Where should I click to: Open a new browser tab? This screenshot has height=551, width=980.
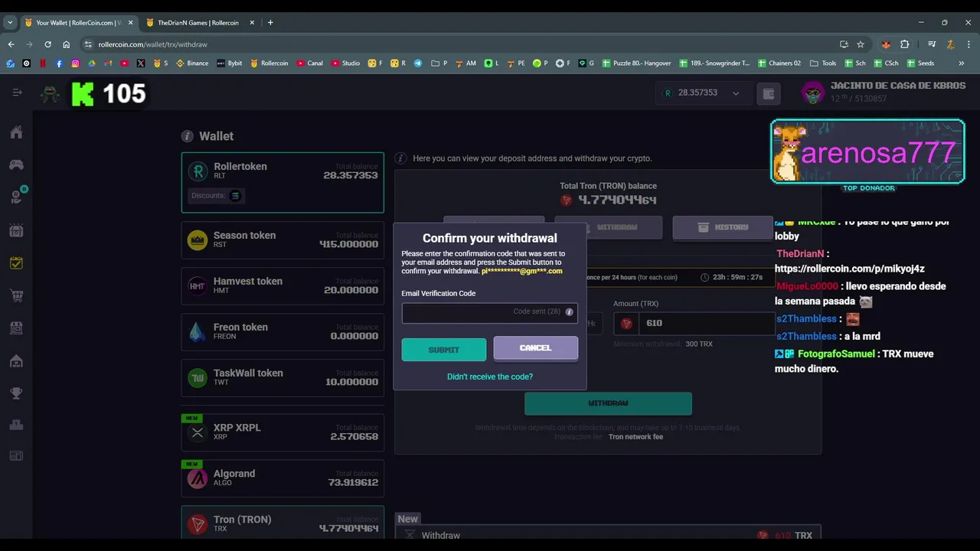click(x=270, y=23)
